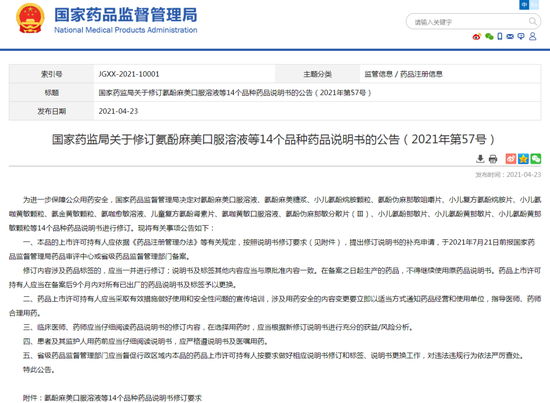
Task: Switch language to English (En)
Action: coord(534,5)
